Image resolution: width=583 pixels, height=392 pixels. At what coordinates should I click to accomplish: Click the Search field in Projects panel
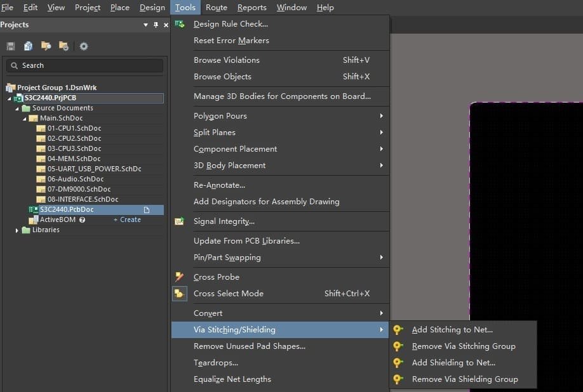(84, 66)
